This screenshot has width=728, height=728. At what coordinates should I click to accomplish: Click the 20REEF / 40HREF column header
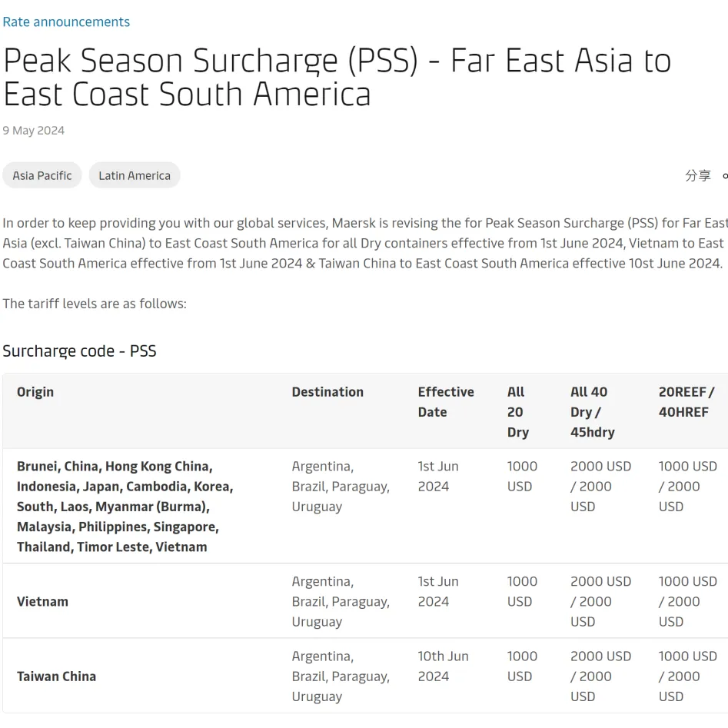point(686,402)
